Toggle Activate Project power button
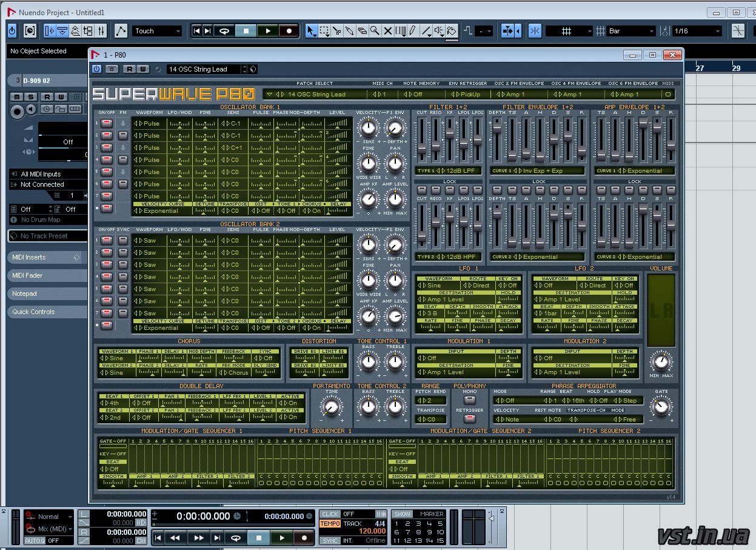The width and height of the screenshot is (756, 550). (x=12, y=30)
